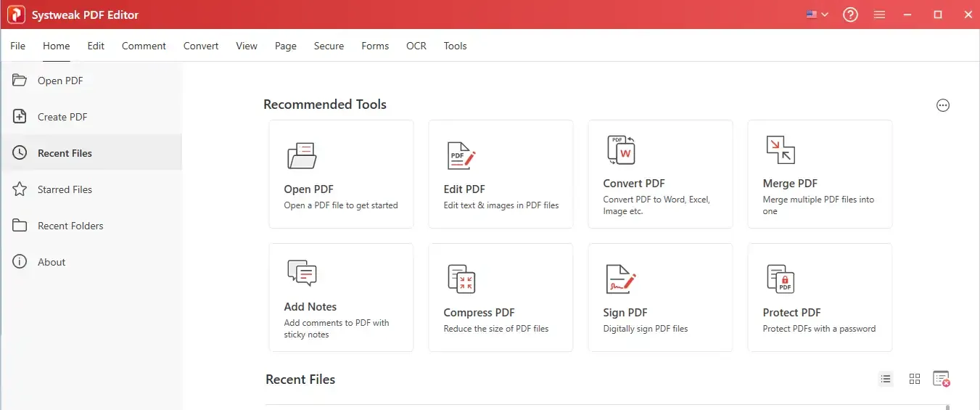Click the Starred Files star icon
Screen dimensions: 980x410
[20, 189]
